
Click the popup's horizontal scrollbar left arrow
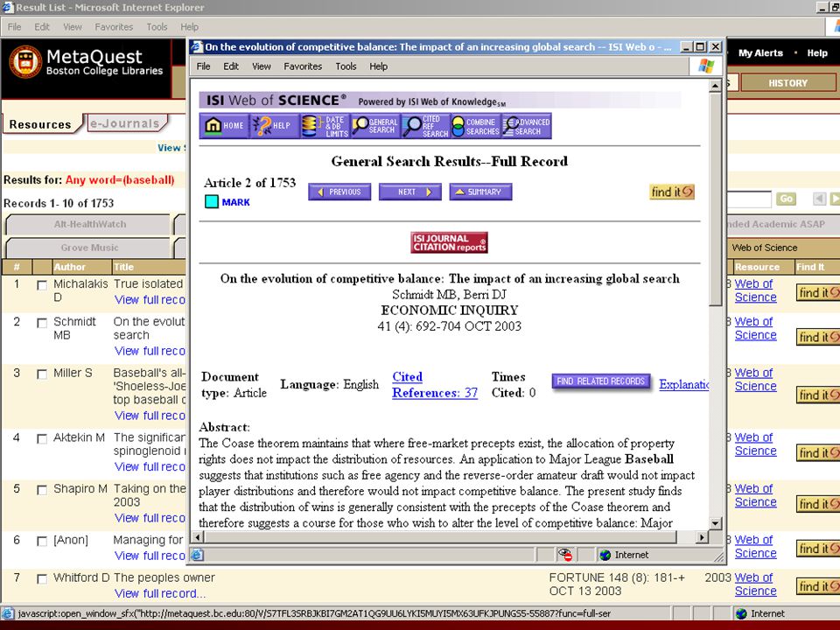(198, 536)
